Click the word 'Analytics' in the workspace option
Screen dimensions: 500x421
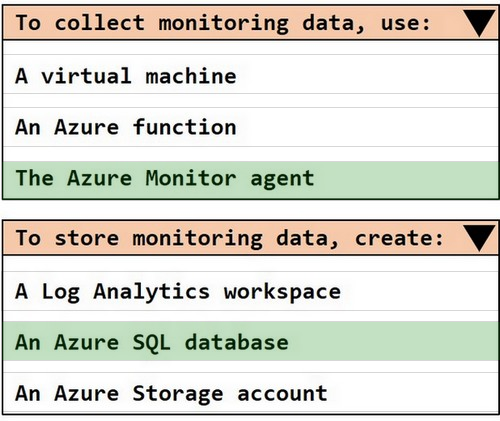(x=152, y=292)
